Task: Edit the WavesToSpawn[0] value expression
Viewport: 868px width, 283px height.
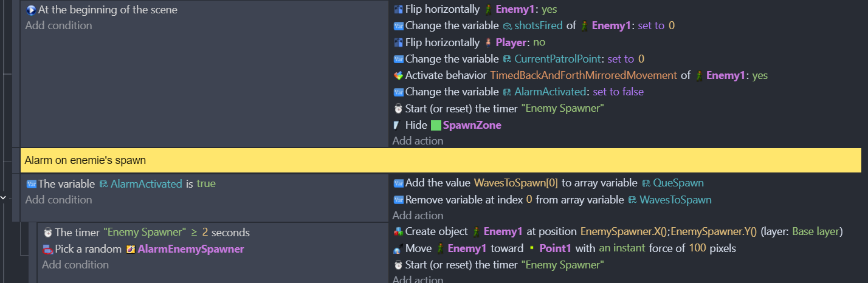Action: pos(516,183)
